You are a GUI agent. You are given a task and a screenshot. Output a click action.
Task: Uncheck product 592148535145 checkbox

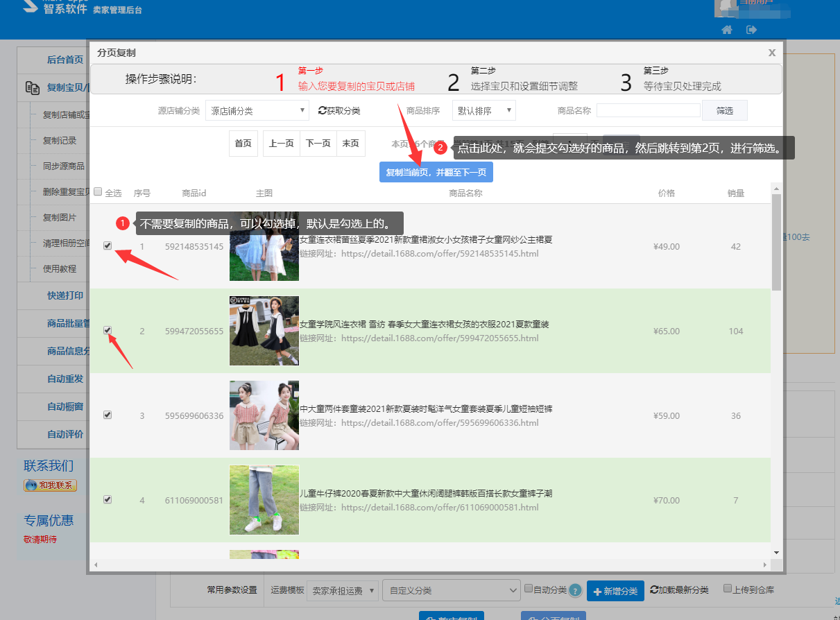point(108,246)
